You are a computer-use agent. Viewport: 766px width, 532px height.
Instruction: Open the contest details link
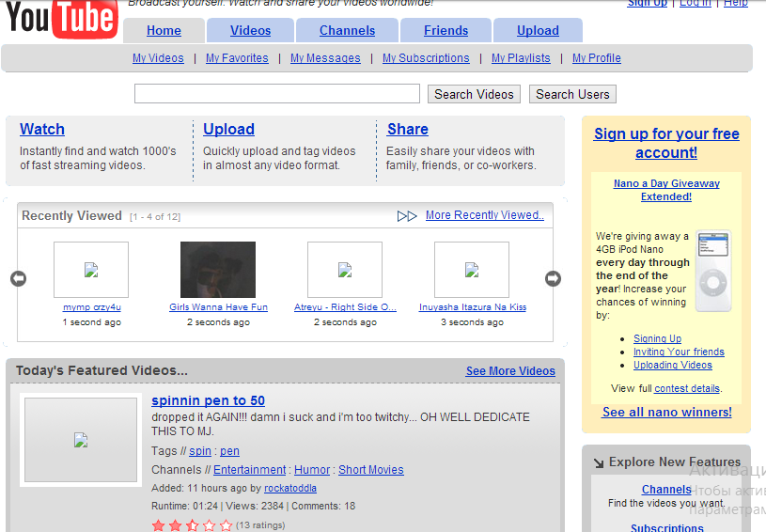point(687,388)
